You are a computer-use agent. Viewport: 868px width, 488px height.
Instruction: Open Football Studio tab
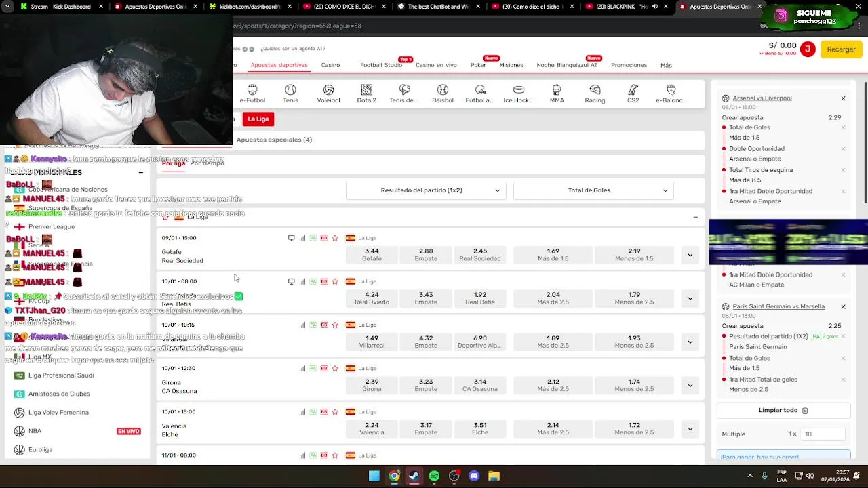tap(381, 65)
